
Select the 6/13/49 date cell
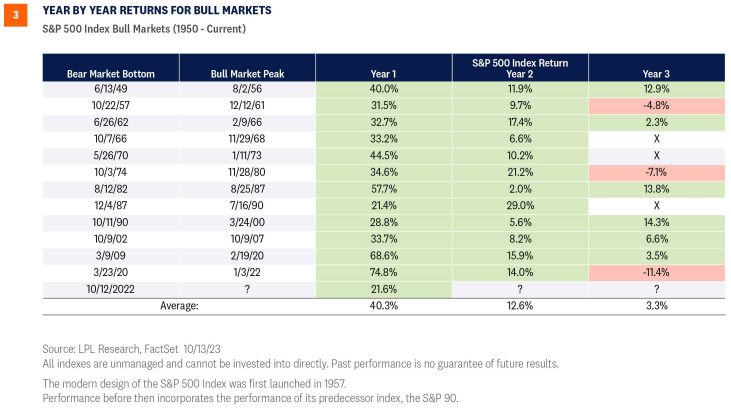tap(110, 88)
